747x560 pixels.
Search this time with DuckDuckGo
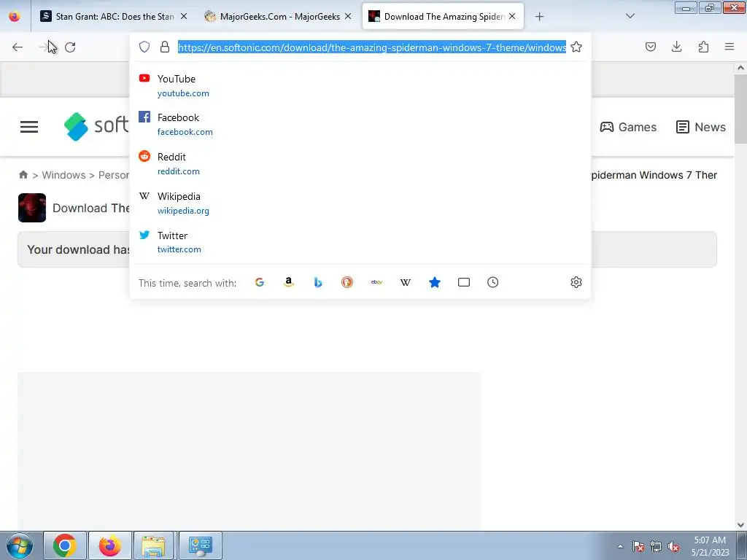pyautogui.click(x=347, y=282)
